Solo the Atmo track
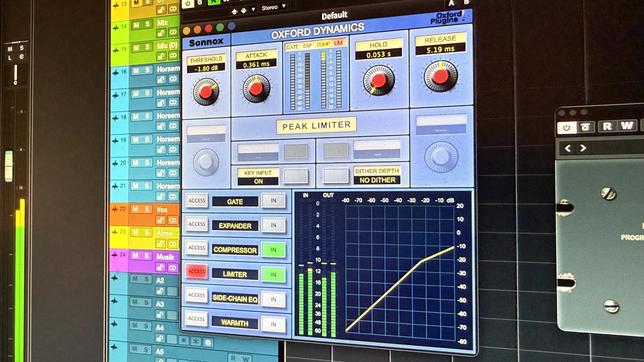 point(147,232)
